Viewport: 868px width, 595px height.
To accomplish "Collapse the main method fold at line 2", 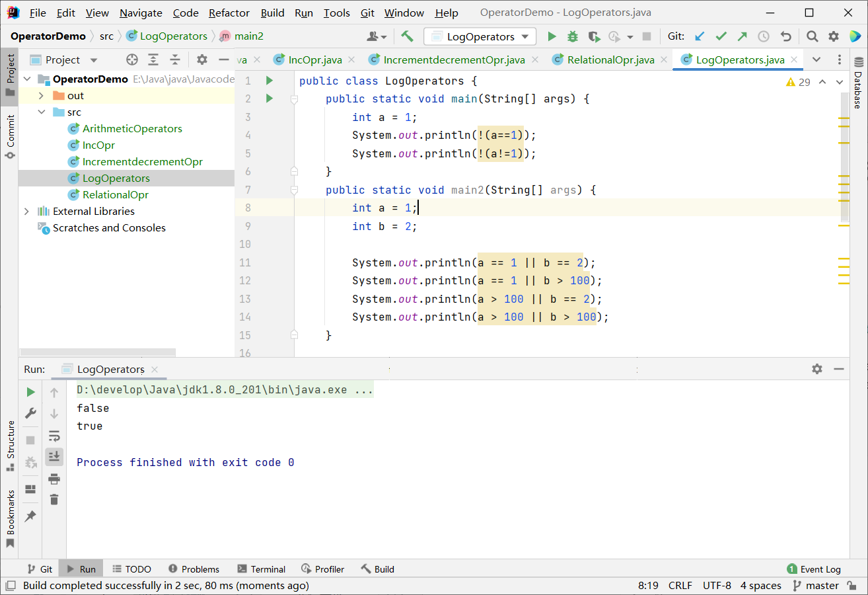I will coord(295,99).
